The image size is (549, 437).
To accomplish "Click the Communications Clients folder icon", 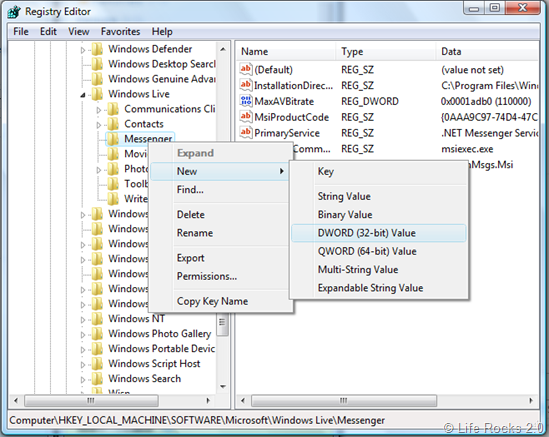I will 113,109.
